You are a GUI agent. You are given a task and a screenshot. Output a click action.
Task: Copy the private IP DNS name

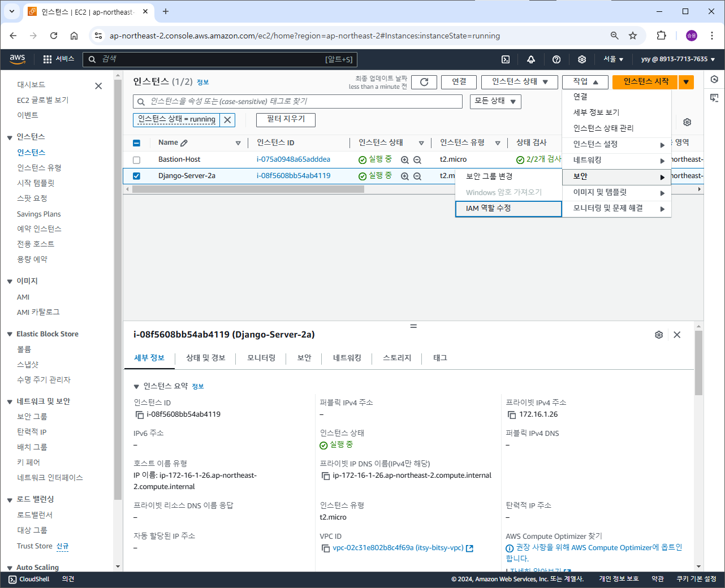[x=326, y=476]
